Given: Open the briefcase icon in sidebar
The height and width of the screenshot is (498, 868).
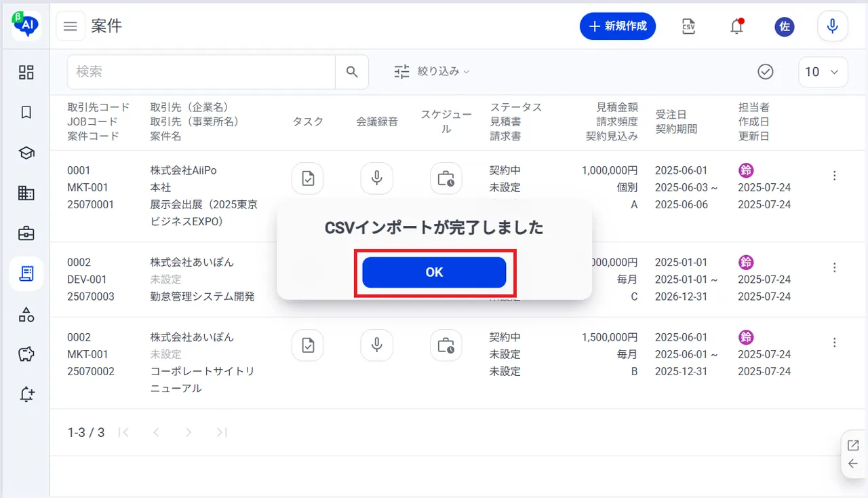Looking at the screenshot, I should click(x=26, y=234).
